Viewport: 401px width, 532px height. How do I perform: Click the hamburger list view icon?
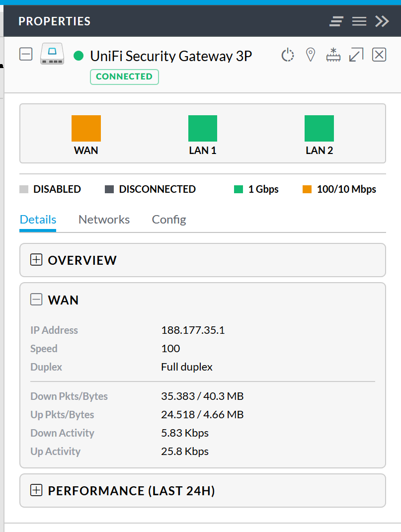coord(359,21)
